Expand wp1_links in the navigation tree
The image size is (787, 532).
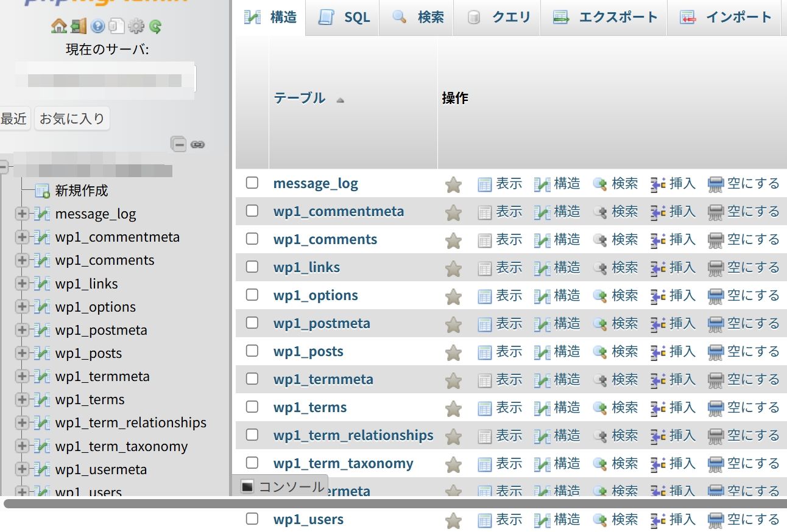23,284
